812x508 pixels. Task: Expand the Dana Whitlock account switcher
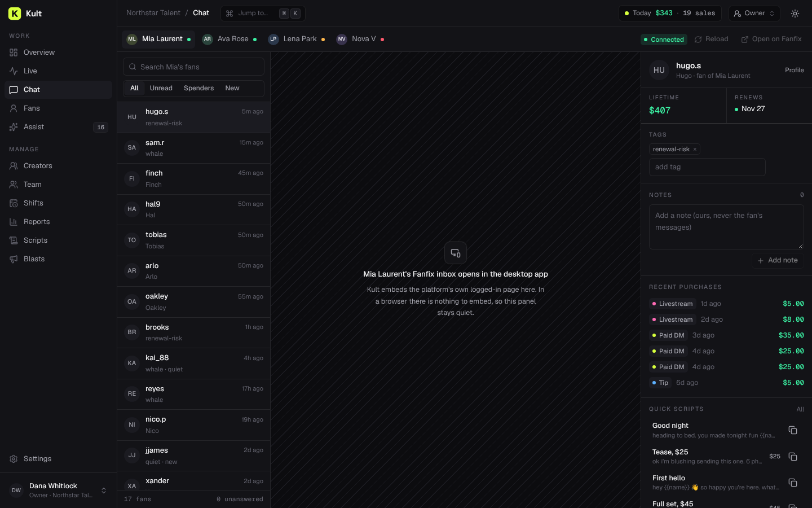point(58,491)
